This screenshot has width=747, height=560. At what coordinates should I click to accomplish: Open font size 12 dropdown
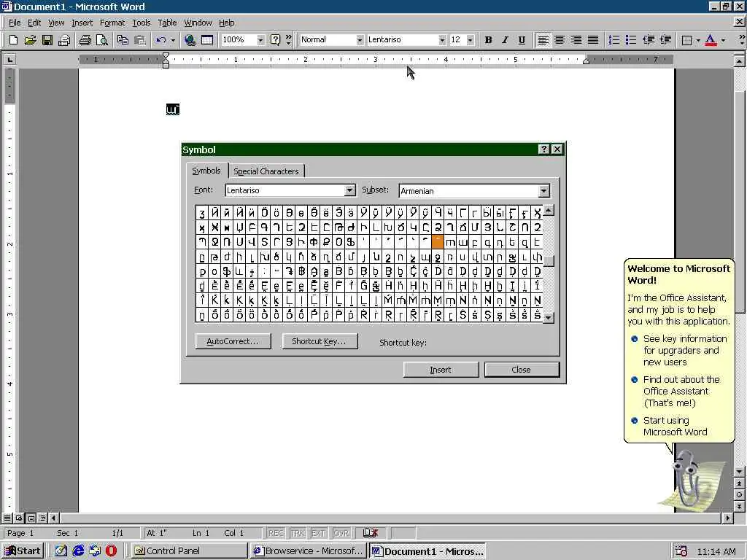(471, 40)
